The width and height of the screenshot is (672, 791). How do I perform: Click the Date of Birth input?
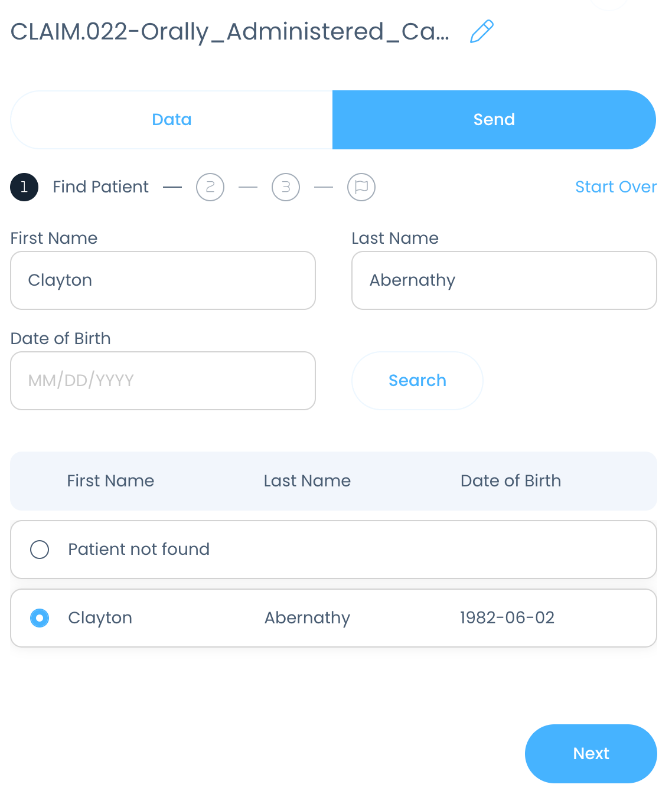(x=163, y=381)
